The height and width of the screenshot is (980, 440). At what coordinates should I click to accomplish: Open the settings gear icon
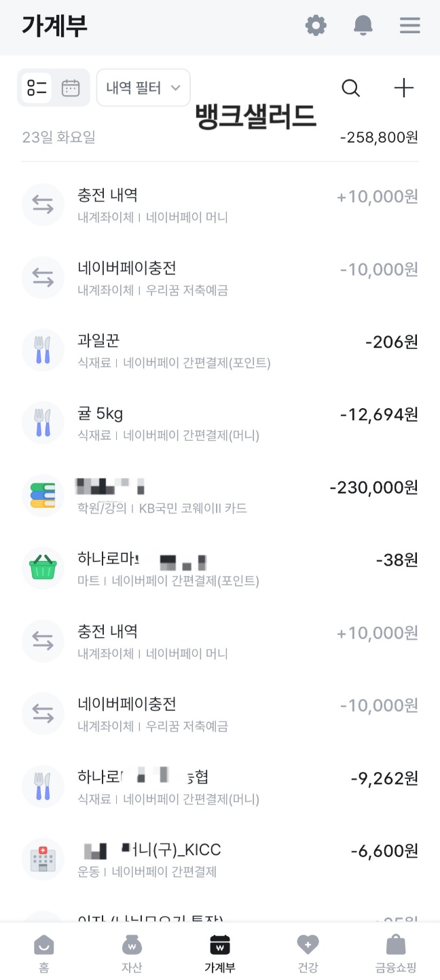point(315,25)
